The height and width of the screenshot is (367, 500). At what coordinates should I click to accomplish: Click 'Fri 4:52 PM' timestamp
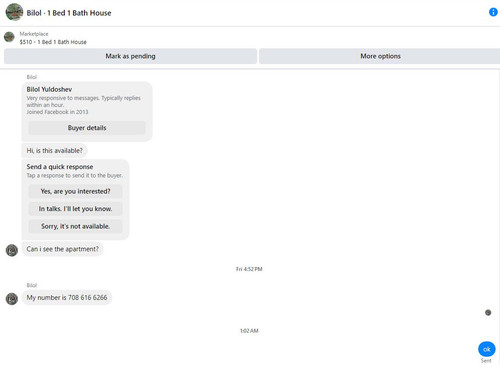click(249, 269)
